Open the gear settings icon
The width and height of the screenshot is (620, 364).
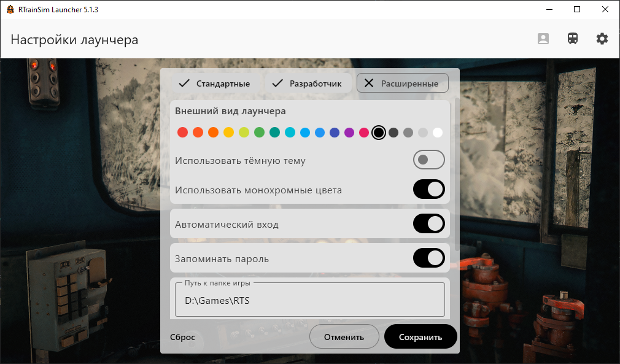pyautogui.click(x=602, y=39)
